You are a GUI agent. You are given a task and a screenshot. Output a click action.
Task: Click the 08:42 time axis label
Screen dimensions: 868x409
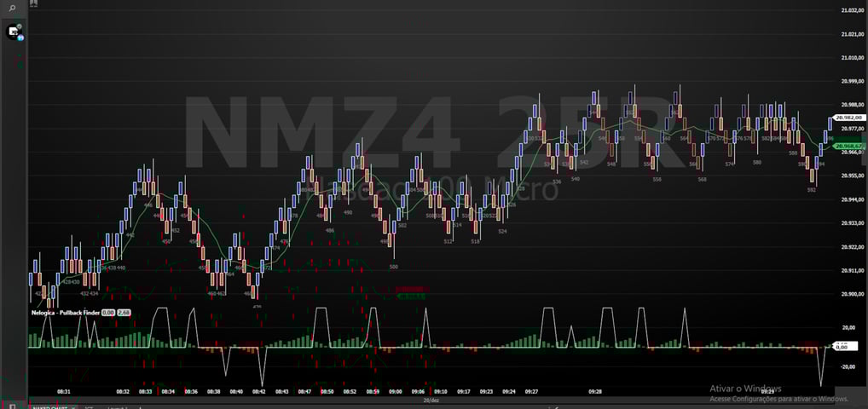[x=258, y=391]
